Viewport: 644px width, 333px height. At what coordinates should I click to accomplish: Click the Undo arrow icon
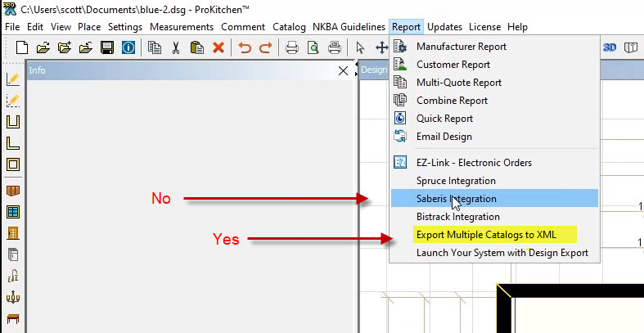pos(245,47)
